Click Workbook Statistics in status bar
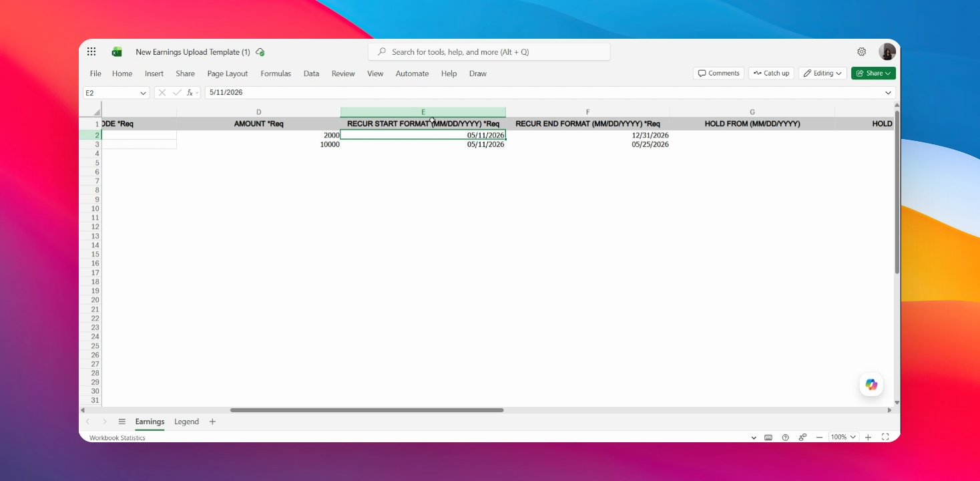Screen dimensions: 980x481 pos(117,438)
